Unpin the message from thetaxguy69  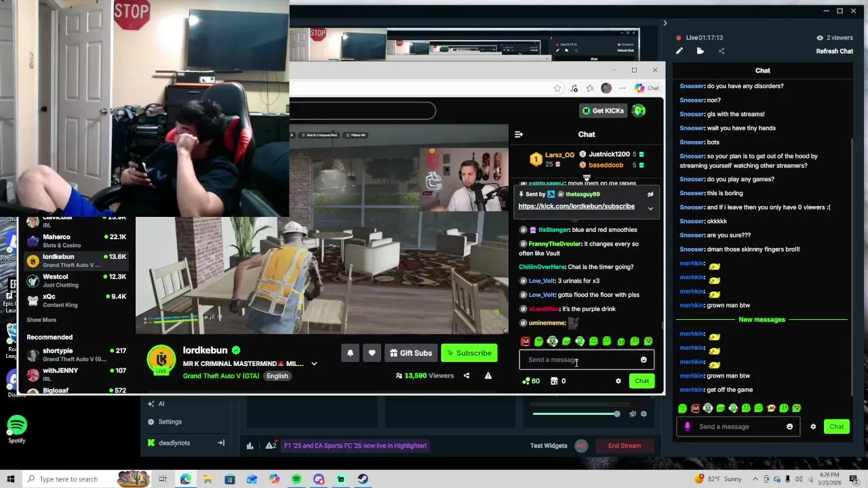tap(650, 195)
